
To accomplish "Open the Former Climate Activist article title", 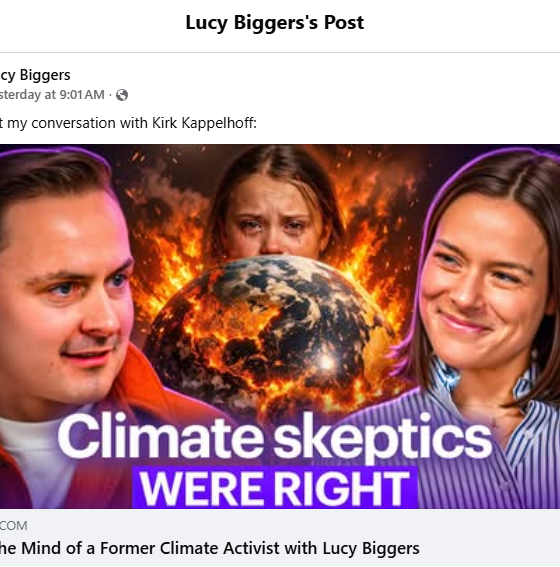I will coord(210,548).
